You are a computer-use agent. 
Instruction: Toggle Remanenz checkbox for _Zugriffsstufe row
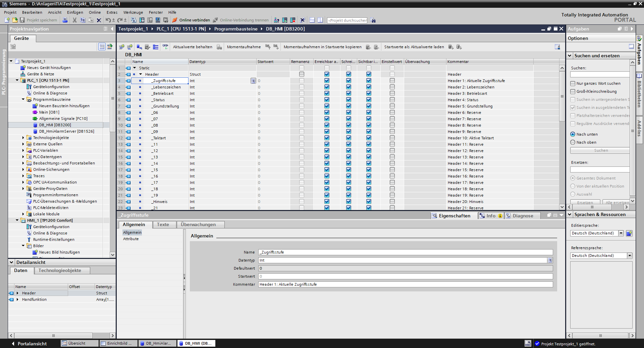pos(302,81)
